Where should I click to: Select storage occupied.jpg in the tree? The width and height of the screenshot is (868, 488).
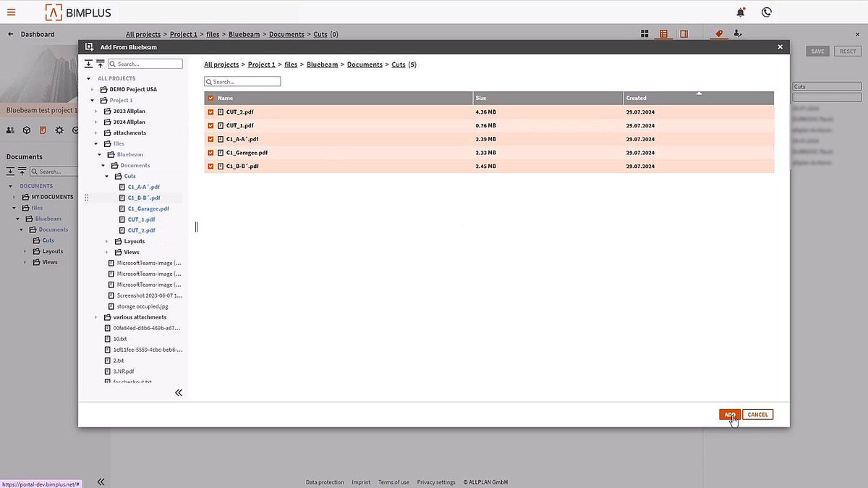tap(142, 306)
